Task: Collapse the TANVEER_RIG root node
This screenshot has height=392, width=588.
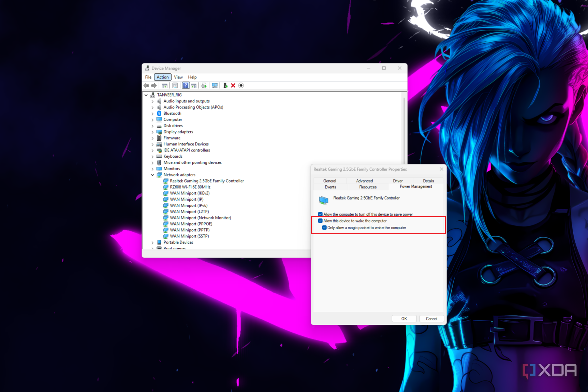Action: click(x=146, y=95)
